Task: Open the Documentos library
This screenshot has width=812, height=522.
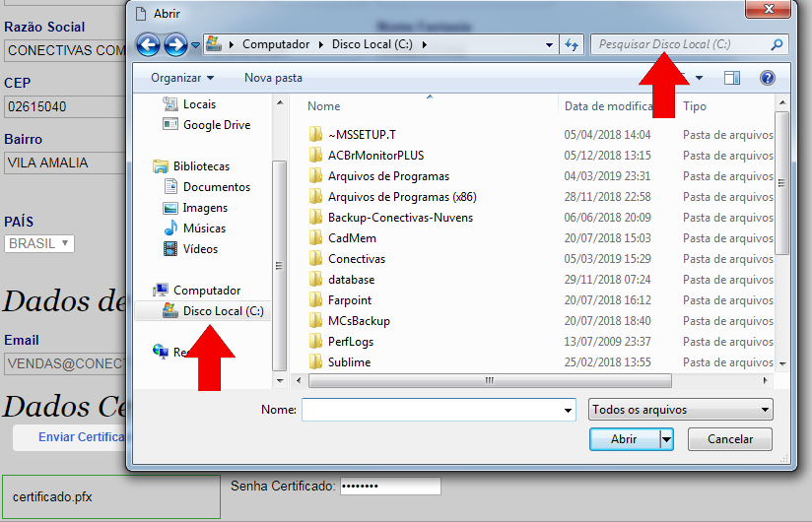Action: pos(216,187)
